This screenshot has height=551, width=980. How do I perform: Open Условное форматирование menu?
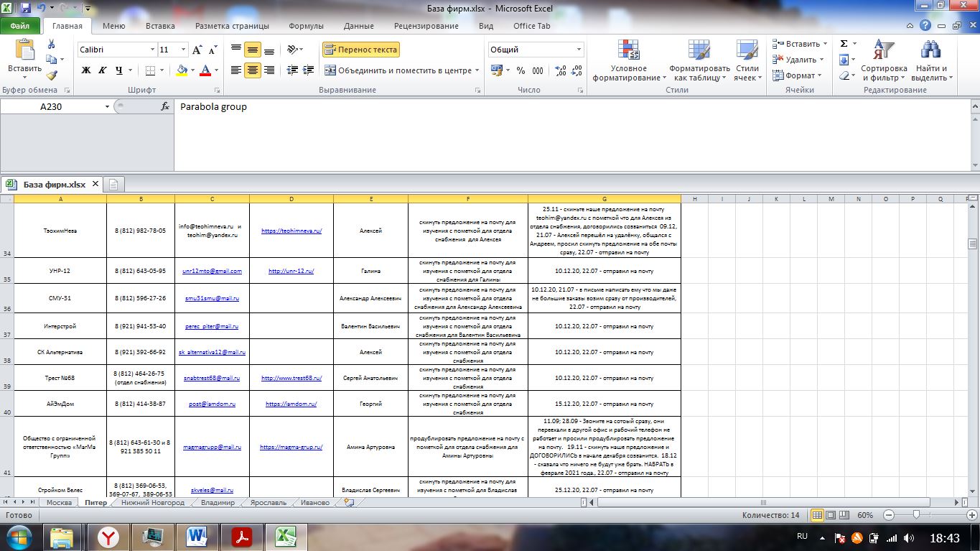click(628, 60)
